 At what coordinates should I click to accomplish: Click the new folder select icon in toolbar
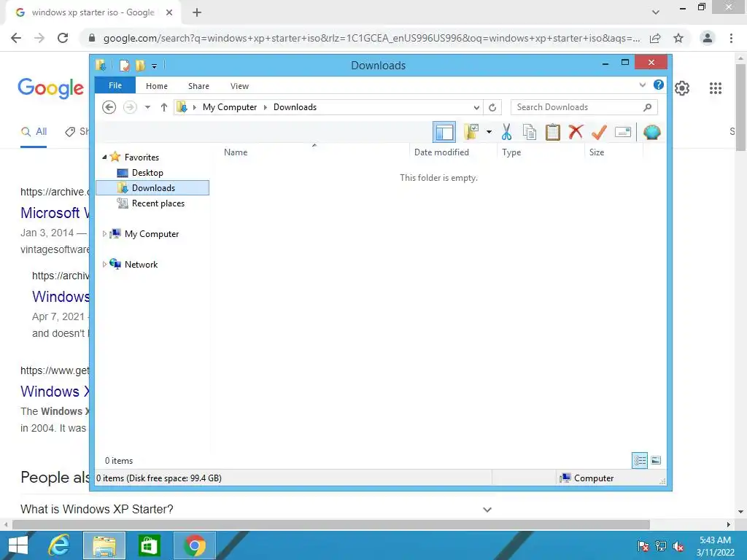click(472, 132)
